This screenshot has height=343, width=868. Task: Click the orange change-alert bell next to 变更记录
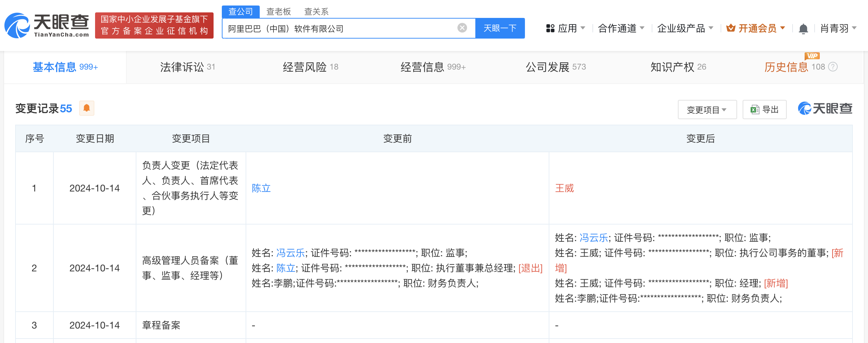click(x=87, y=108)
